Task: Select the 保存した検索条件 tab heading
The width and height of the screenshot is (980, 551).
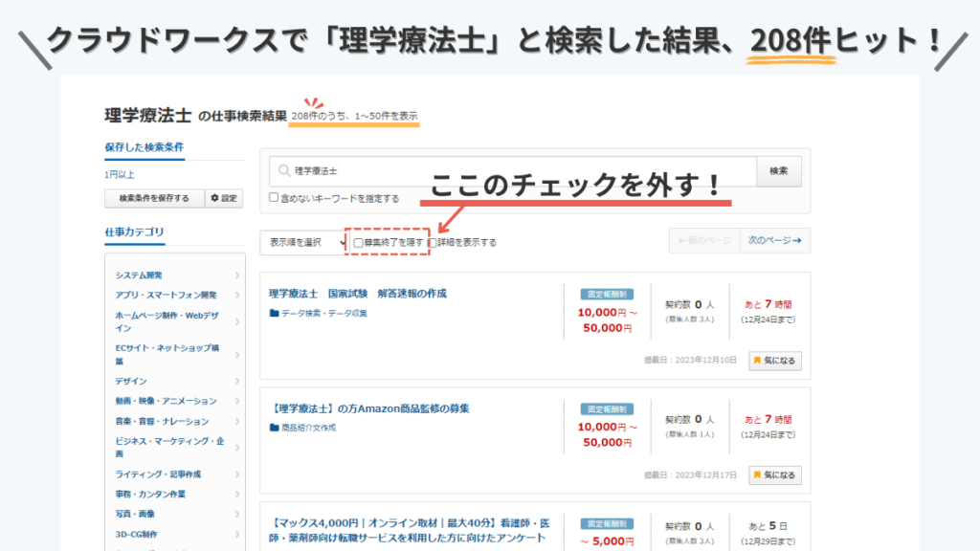Action: [145, 147]
